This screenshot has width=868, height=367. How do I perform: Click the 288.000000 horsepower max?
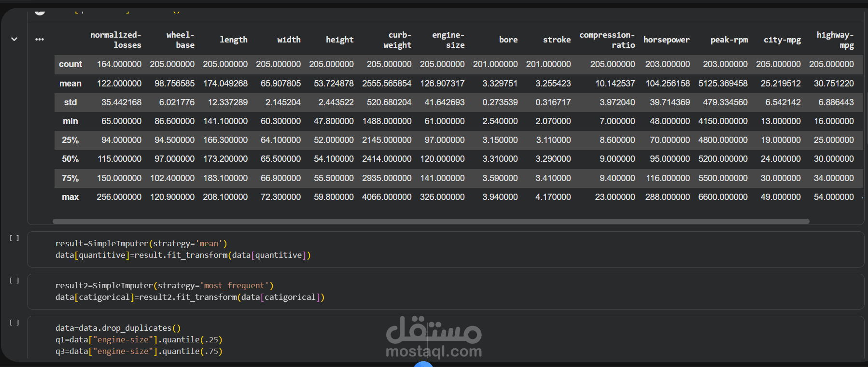tap(668, 197)
